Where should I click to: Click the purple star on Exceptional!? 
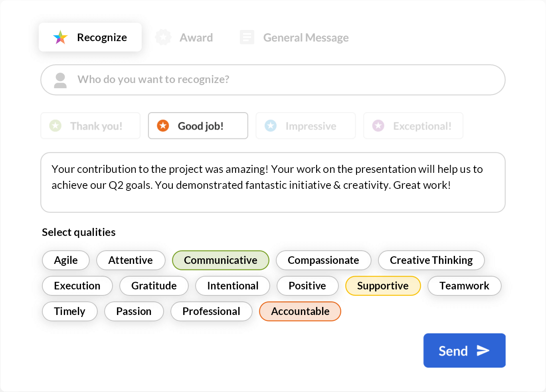pyautogui.click(x=378, y=126)
